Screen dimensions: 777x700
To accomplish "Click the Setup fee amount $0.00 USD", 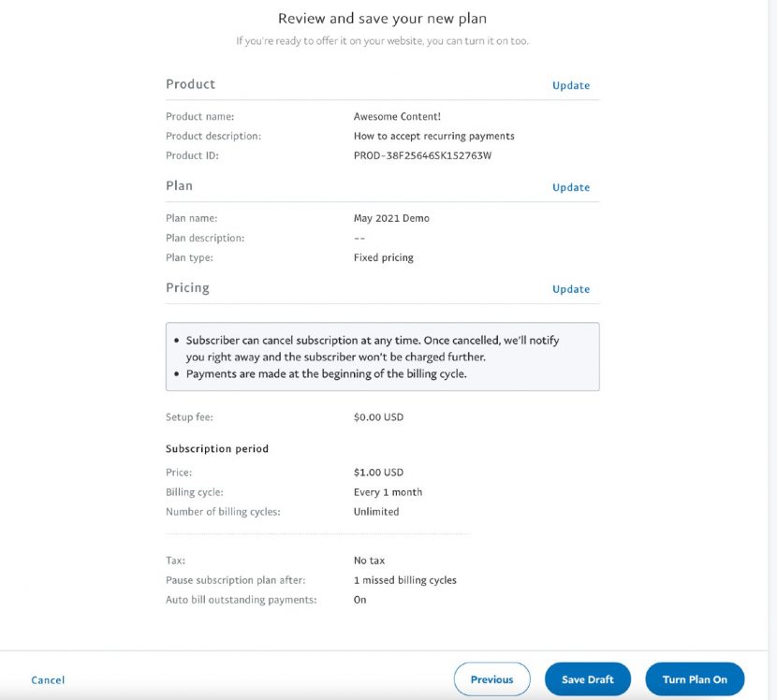I will [376, 417].
